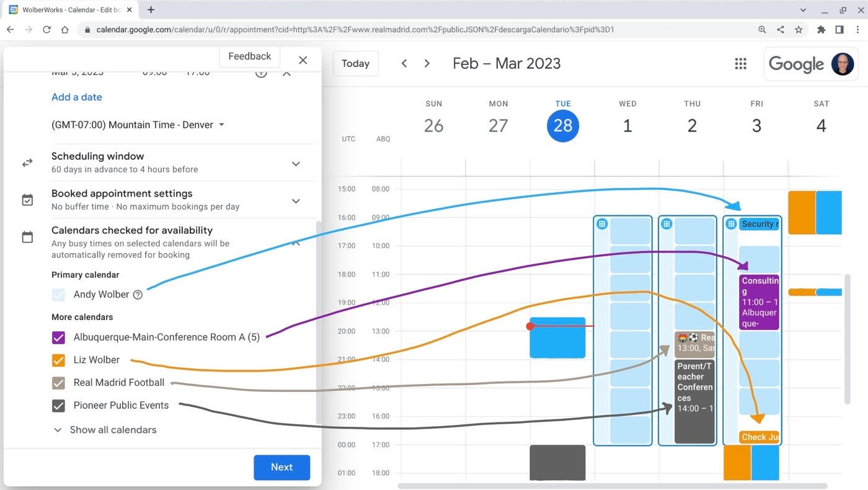Uncheck the Pioneer Public Events calendar
Viewport: 868px width, 490px height.
coord(58,406)
